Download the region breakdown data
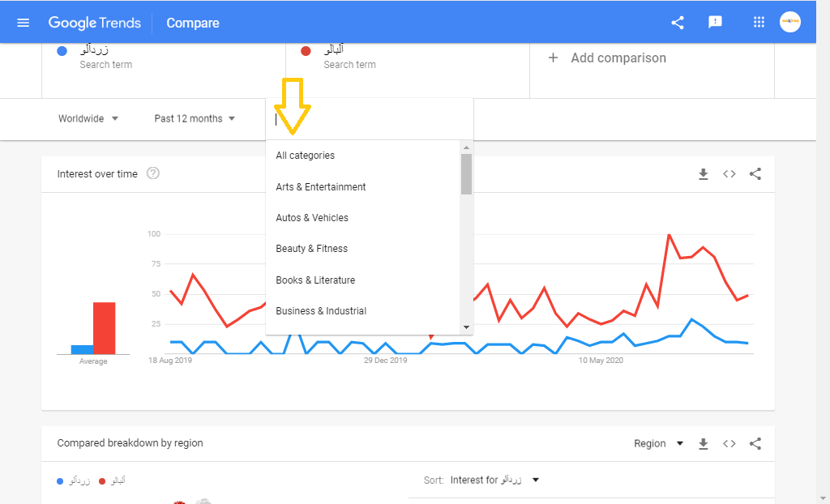 [x=704, y=443]
